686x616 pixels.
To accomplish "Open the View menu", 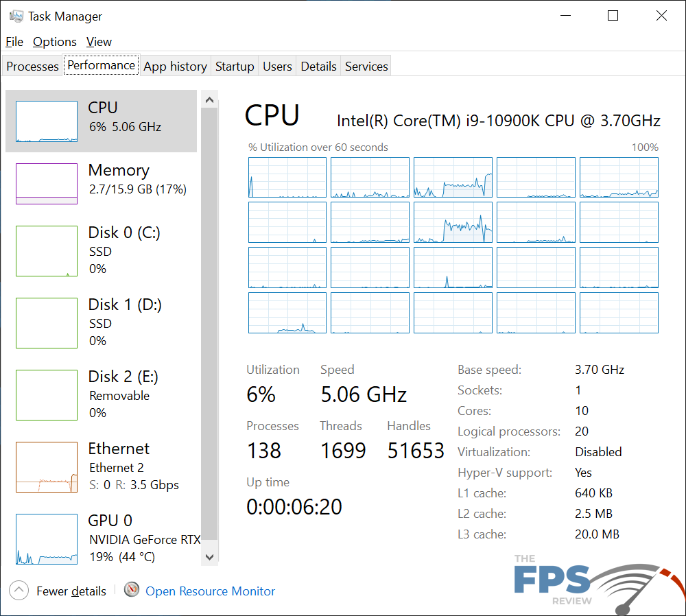I will point(99,42).
